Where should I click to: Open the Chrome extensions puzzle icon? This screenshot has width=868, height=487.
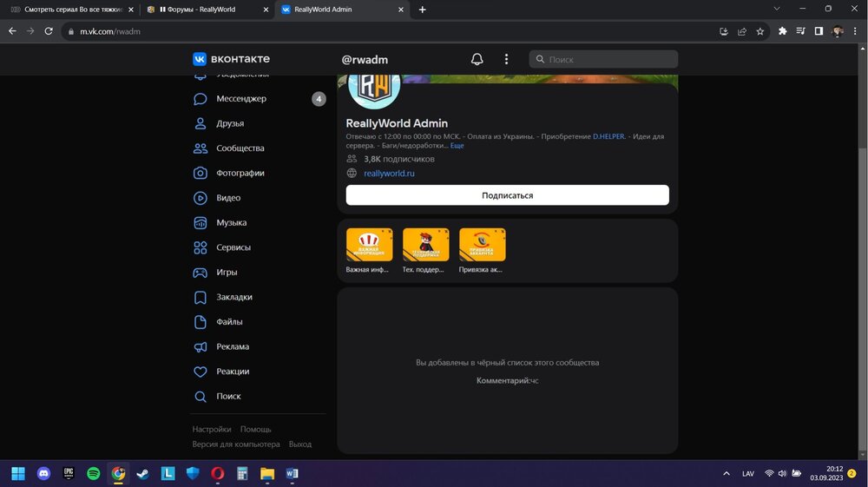tap(782, 31)
